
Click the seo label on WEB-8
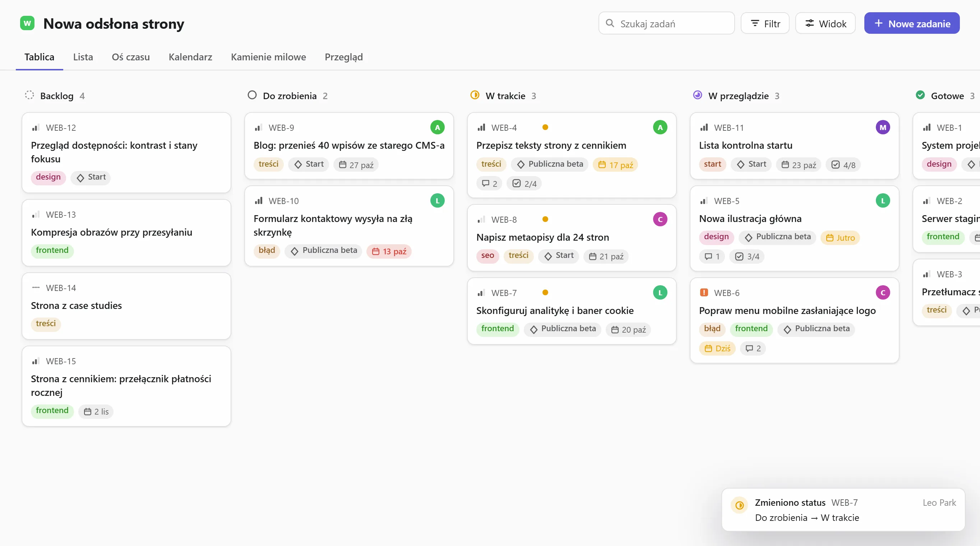(x=487, y=256)
